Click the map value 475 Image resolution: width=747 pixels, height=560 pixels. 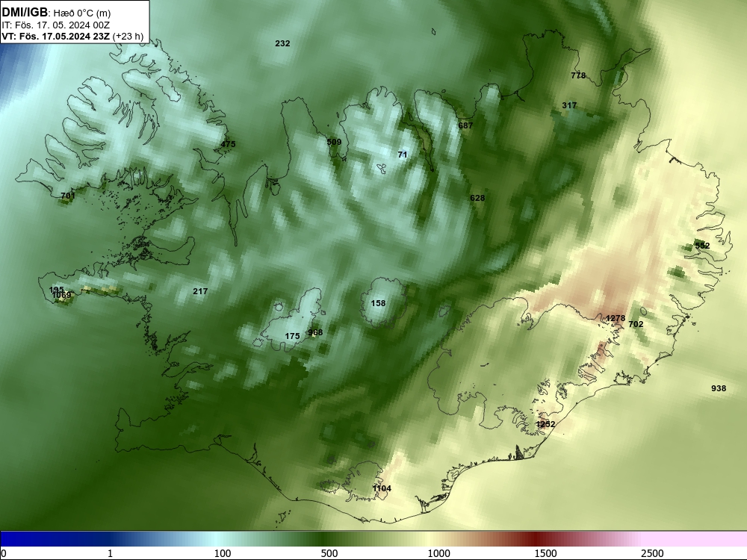click(228, 144)
